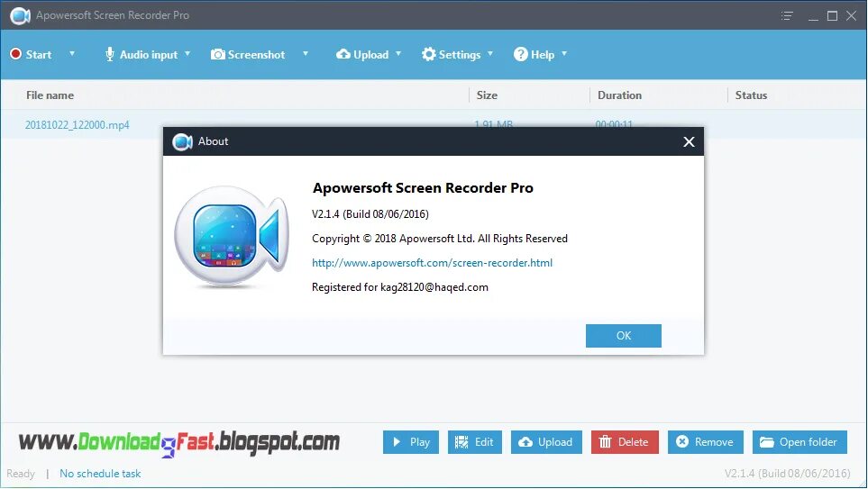Screen dimensions: 868x489
Task: Click the large recorder logo in About dialog
Action: tap(232, 237)
